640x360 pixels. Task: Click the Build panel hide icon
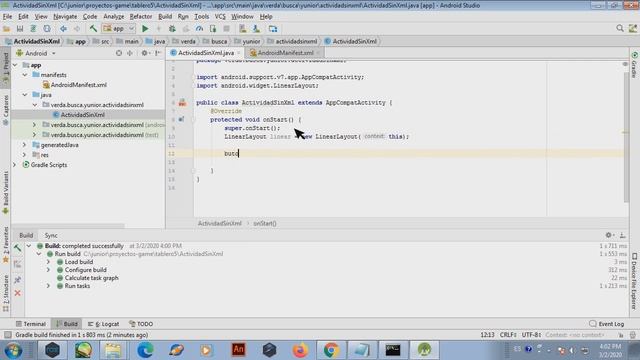coord(622,235)
